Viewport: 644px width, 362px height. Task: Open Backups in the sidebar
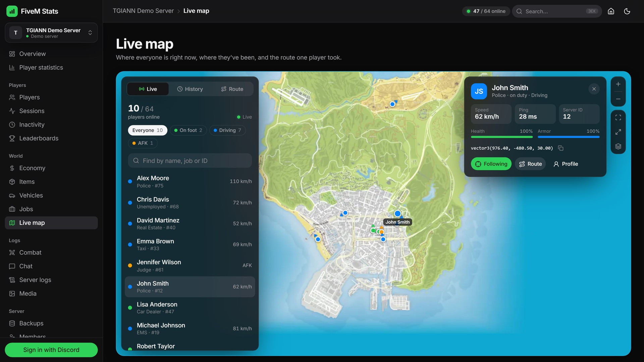click(x=51, y=323)
